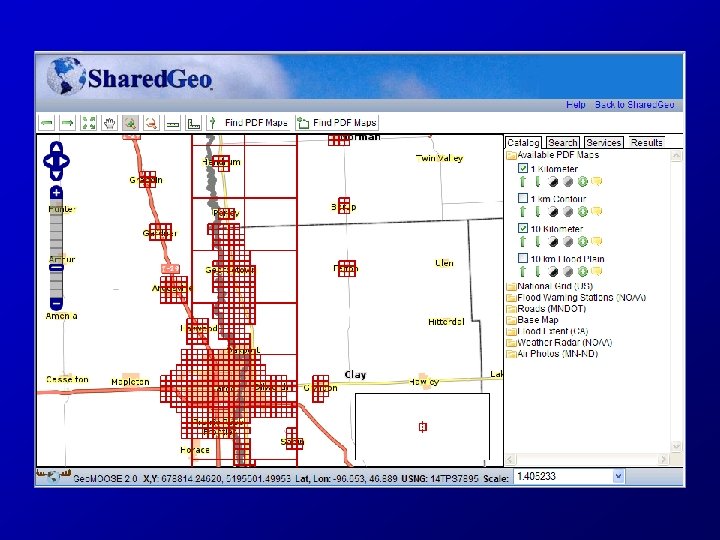Click the SharedGeo globe logo

tap(66, 76)
